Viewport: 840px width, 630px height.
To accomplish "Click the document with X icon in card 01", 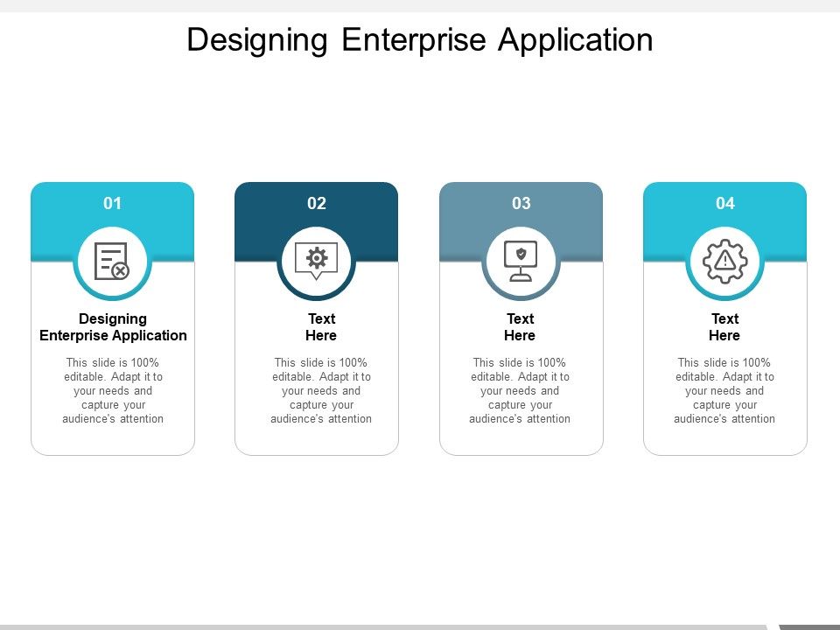I will [x=112, y=261].
